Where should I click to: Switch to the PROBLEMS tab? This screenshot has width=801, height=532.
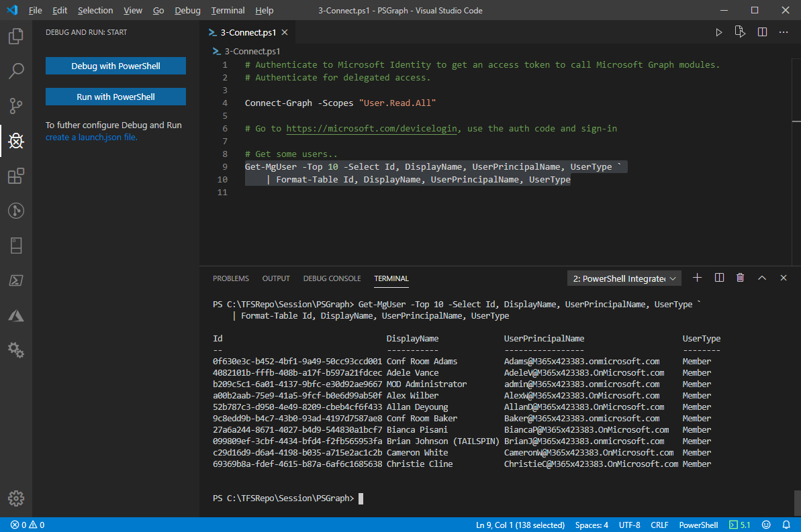[x=230, y=278]
